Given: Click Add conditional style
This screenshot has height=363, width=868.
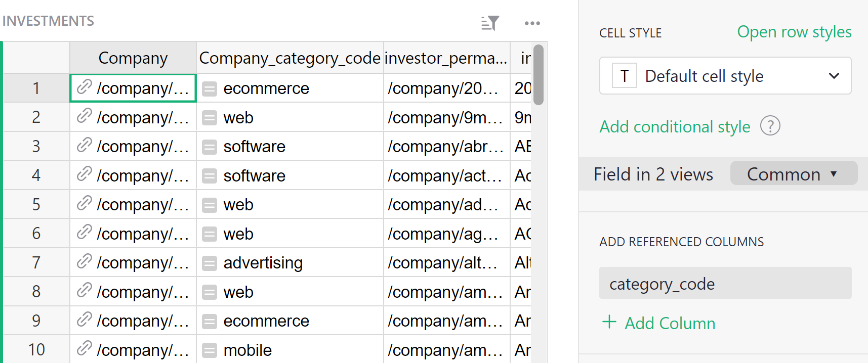Looking at the screenshot, I should (675, 126).
